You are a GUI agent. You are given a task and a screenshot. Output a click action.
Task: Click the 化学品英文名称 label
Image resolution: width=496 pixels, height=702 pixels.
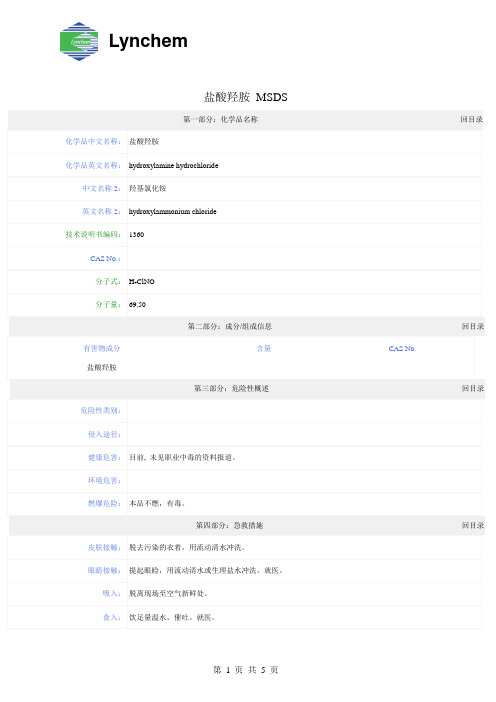click(93, 165)
